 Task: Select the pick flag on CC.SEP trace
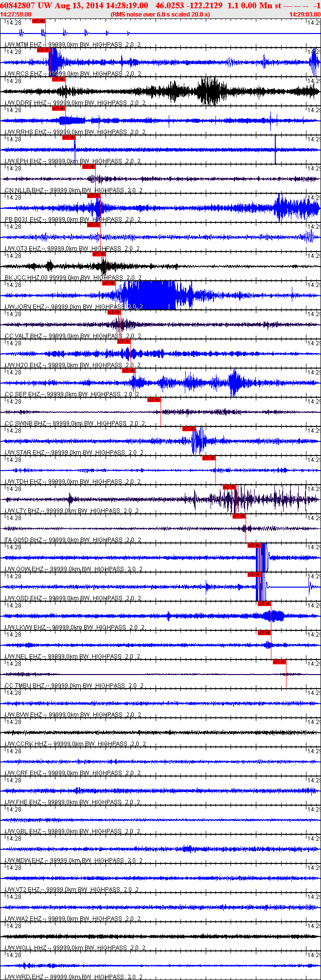(x=129, y=371)
